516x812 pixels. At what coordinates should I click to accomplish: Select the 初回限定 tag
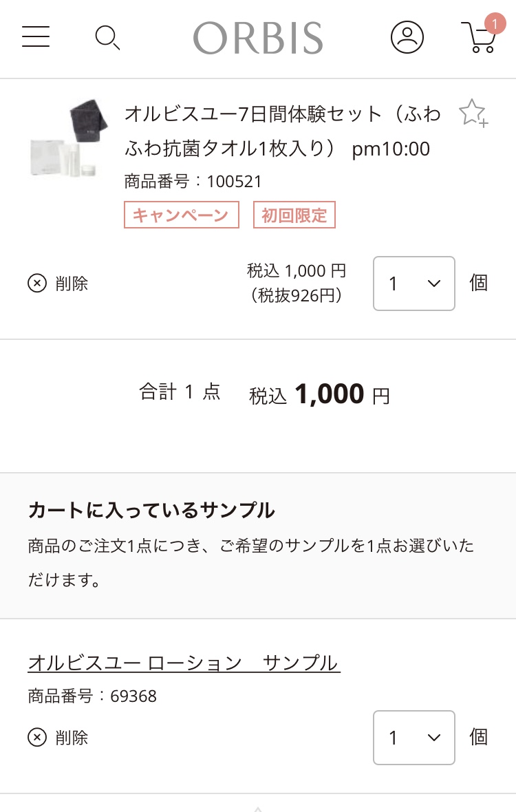coord(294,215)
